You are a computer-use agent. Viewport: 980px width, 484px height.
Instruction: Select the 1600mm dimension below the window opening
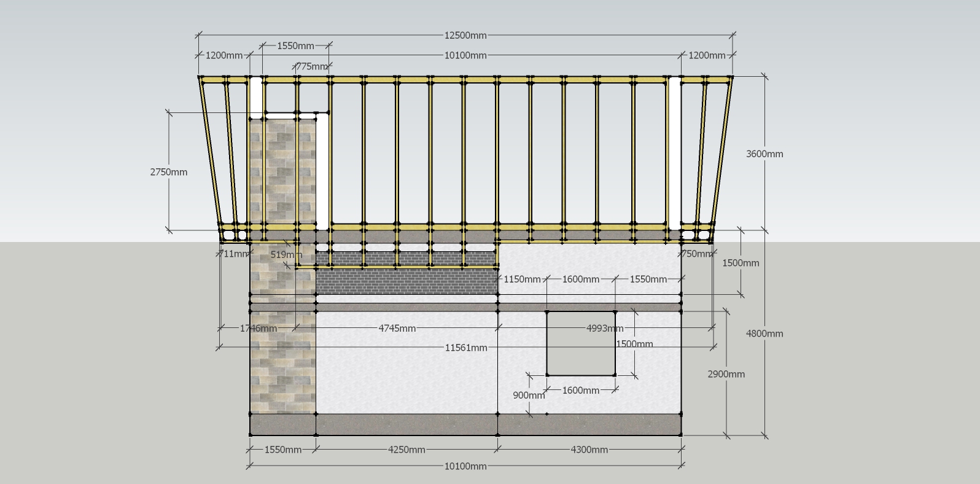point(581,390)
